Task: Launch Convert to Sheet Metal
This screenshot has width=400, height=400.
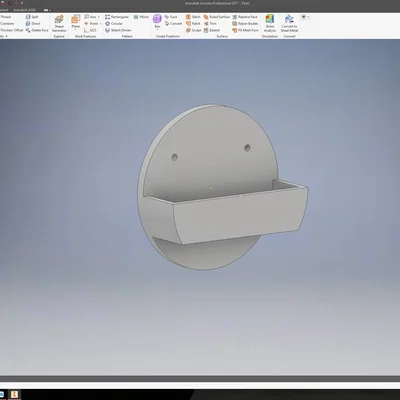Action: click(289, 23)
